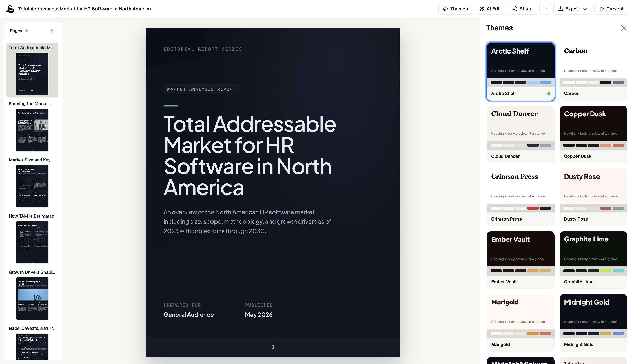The image size is (634, 364).
Task: Click the main title heading on the cover page
Action: (x=250, y=156)
